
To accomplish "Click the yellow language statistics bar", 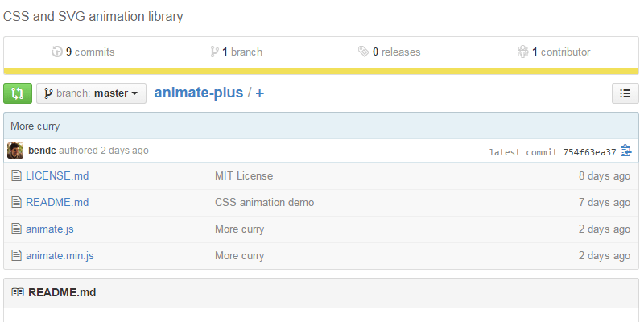I will point(322,71).
